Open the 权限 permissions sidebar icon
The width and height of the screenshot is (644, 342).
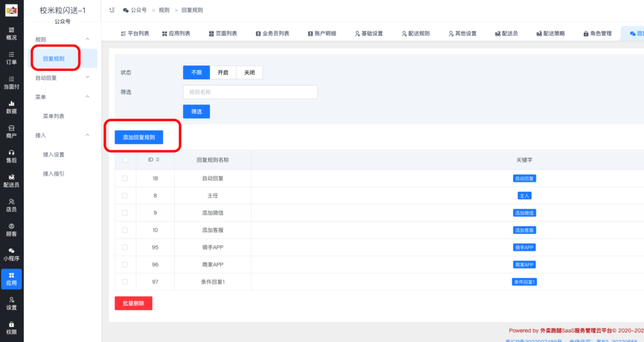pos(11,328)
